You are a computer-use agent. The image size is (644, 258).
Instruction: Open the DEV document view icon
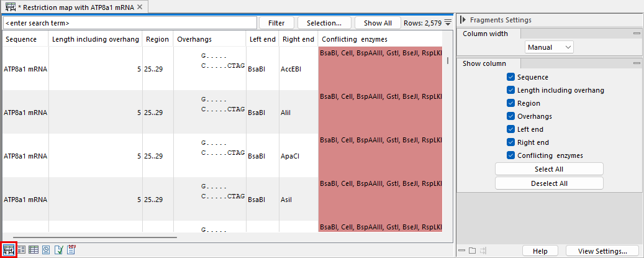click(72, 249)
